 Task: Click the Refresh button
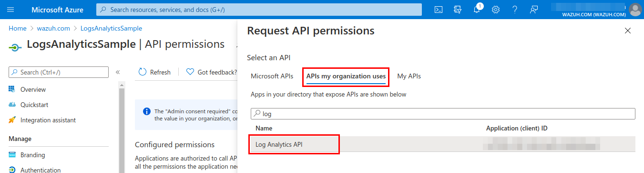[154, 72]
